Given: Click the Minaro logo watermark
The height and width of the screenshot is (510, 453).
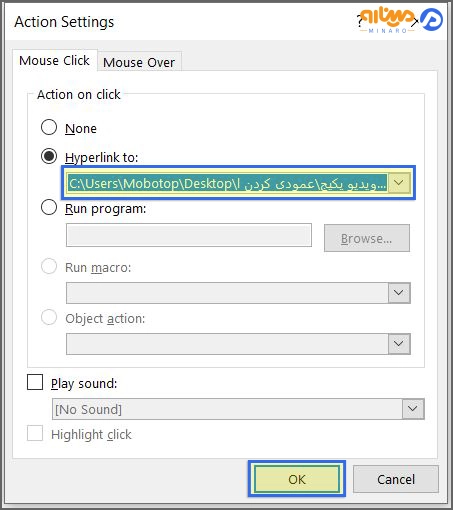Looking at the screenshot, I should [x=401, y=20].
